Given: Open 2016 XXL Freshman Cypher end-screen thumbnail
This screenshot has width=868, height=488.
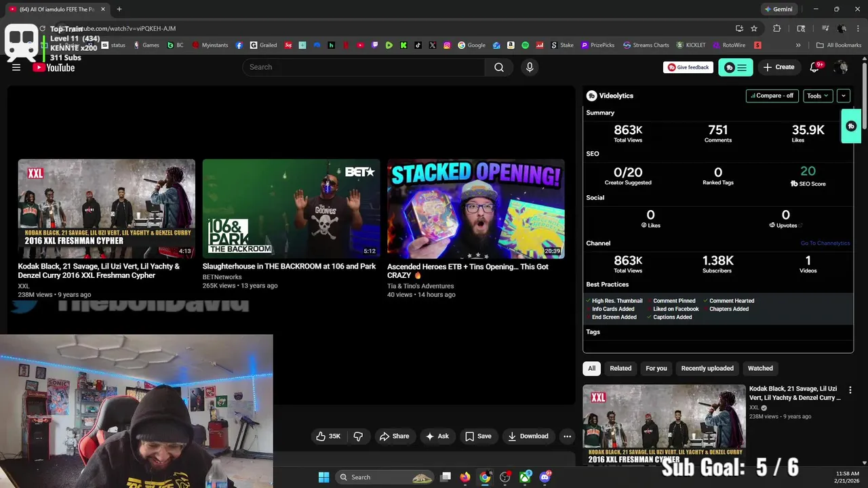Looking at the screenshot, I should pyautogui.click(x=106, y=209).
